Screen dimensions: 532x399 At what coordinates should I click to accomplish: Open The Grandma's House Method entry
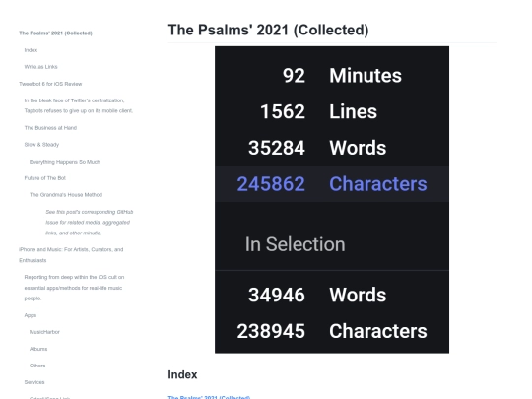[x=66, y=195]
